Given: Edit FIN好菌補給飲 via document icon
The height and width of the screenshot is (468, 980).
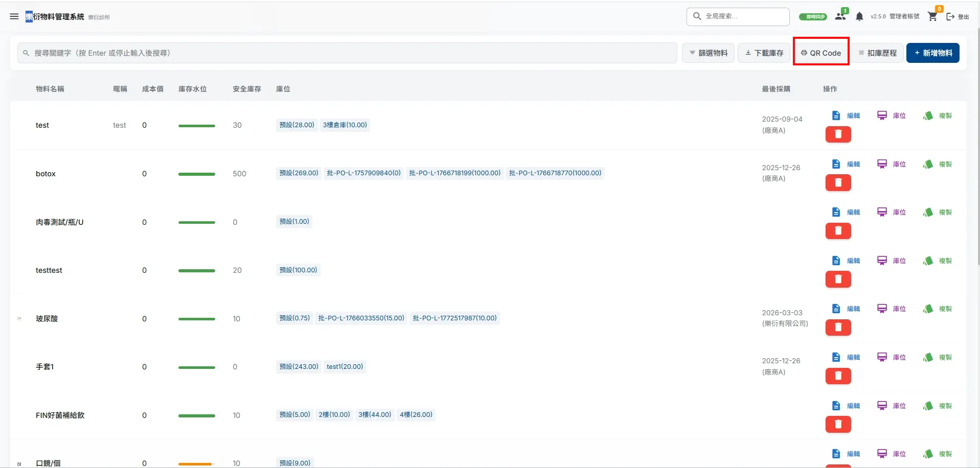Looking at the screenshot, I should click(x=836, y=406).
